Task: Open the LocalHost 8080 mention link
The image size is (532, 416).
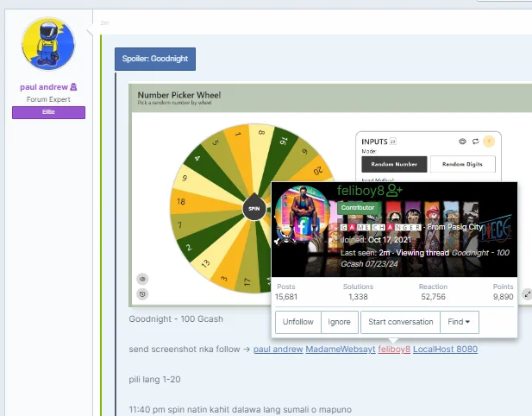Action: point(445,349)
